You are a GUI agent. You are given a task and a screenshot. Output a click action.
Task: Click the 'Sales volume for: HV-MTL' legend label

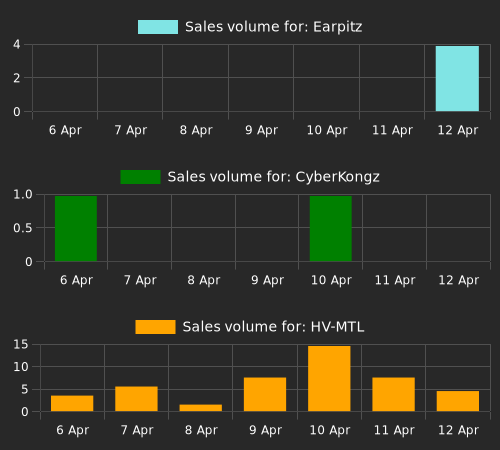click(273, 327)
